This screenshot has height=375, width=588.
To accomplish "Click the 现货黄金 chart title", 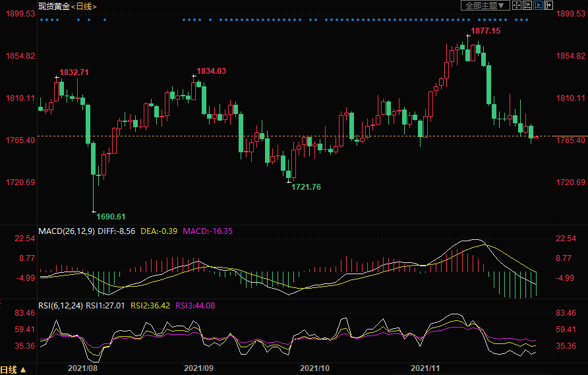I will tap(54, 6).
